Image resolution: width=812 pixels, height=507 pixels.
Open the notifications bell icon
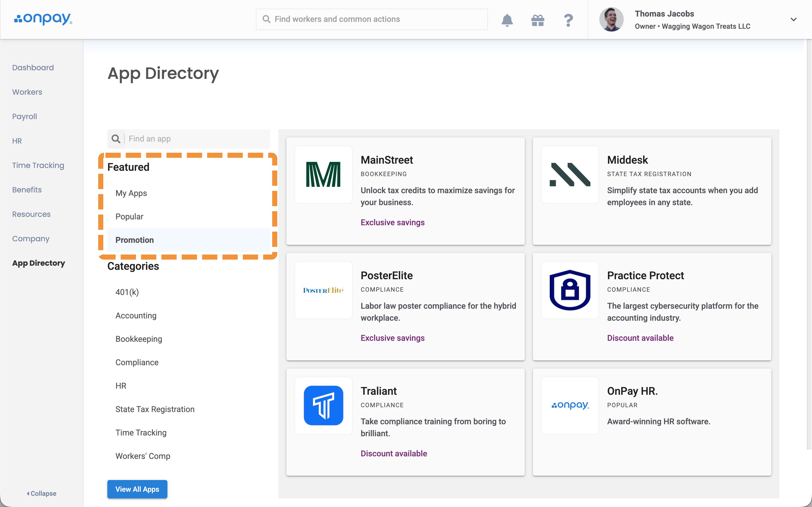507,20
